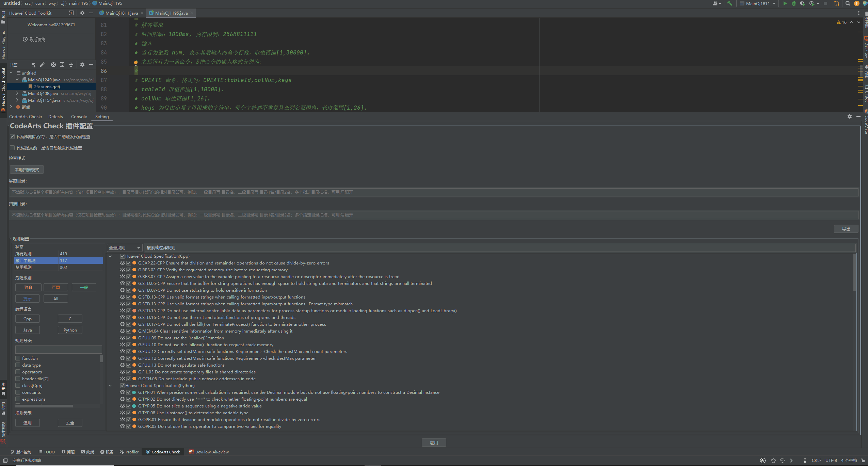This screenshot has height=466, width=868.
Task: Select the orange 致命 severity level filter
Action: 28,288
